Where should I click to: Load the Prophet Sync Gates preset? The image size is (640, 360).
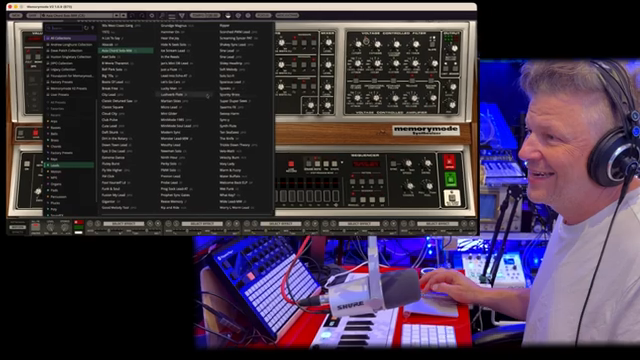point(175,195)
